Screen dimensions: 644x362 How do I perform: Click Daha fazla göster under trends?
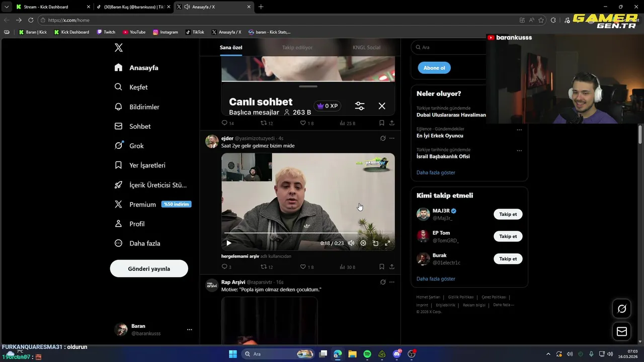click(436, 172)
